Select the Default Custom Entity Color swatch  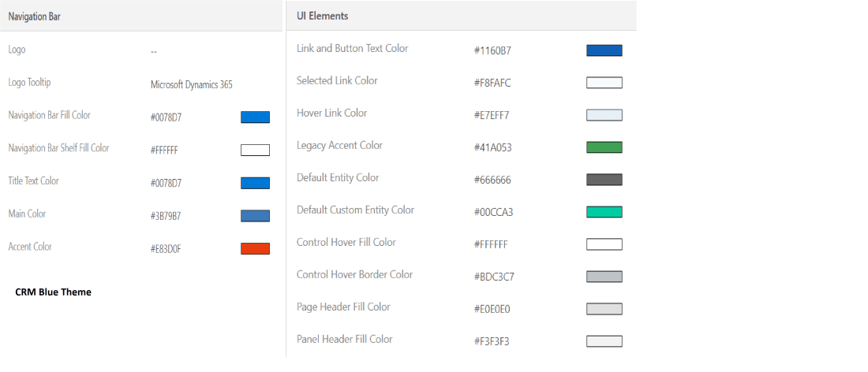coord(604,212)
